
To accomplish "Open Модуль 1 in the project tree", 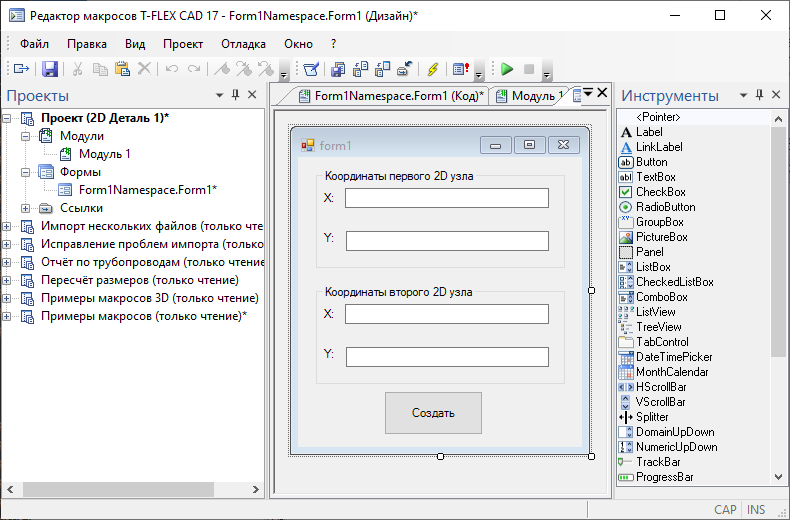I will click(104, 154).
